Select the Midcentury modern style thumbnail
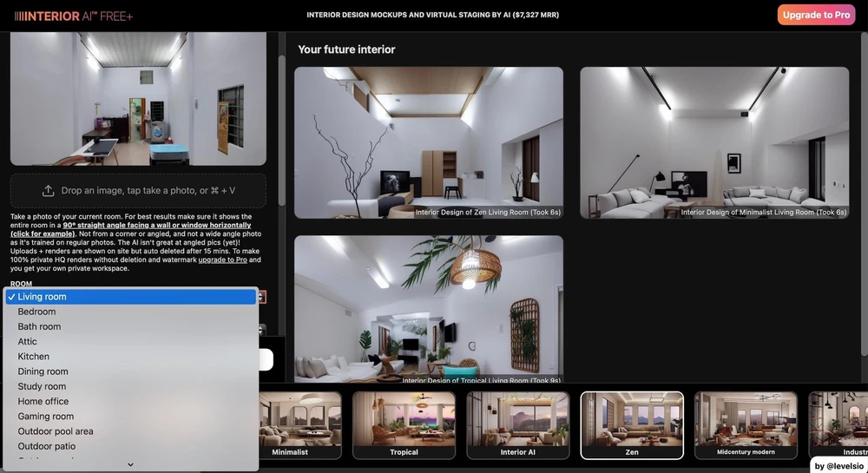Screen dimensions: 868x473 [746, 424]
